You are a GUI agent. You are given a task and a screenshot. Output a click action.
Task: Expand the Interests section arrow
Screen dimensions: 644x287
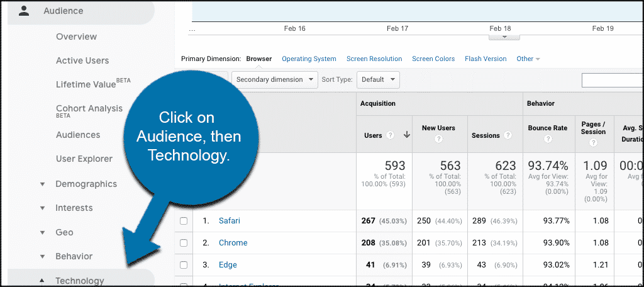point(42,208)
